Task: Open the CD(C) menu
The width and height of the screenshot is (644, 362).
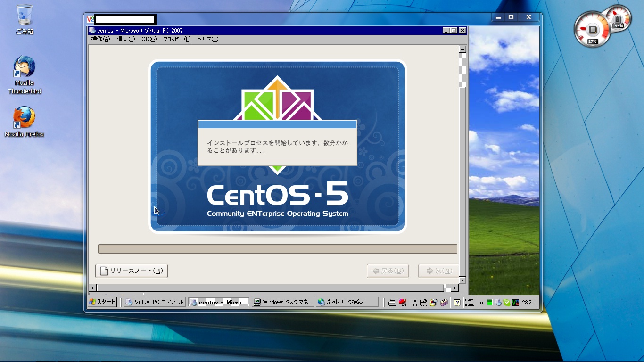Action: (x=149, y=39)
